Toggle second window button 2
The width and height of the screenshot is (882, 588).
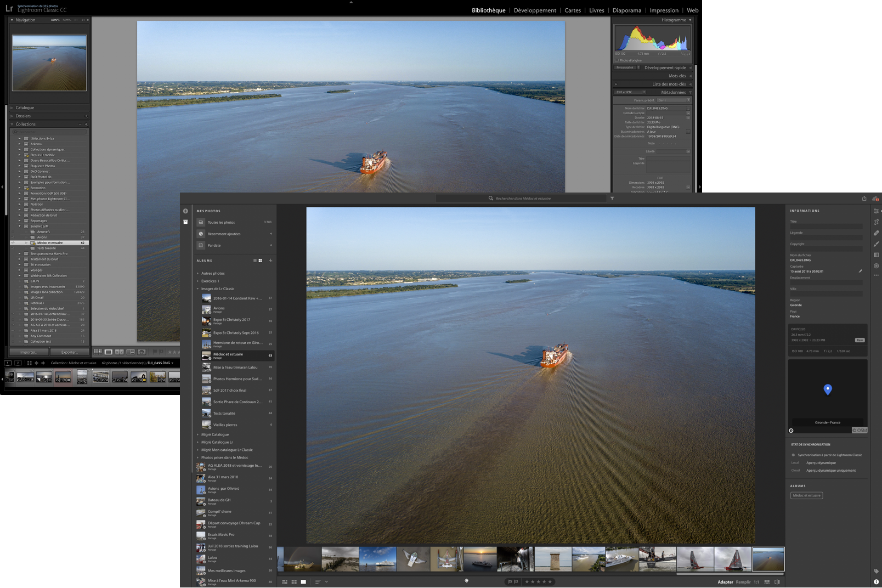[18, 363]
